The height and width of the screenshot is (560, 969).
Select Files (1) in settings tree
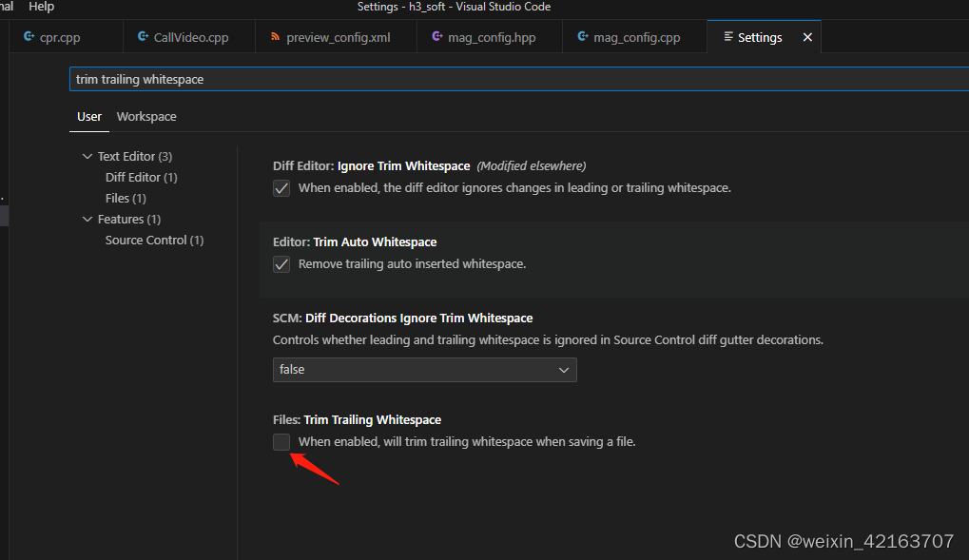tap(126, 199)
